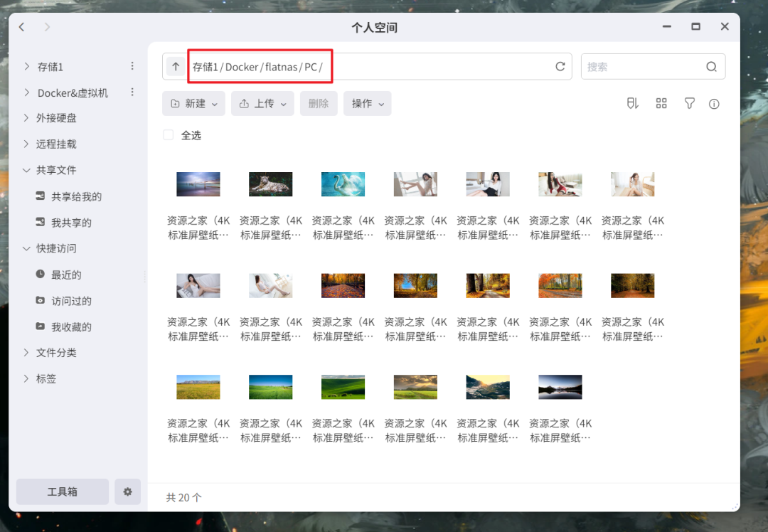768x532 pixels.
Task: Click the search magnifier icon
Action: [x=712, y=67]
